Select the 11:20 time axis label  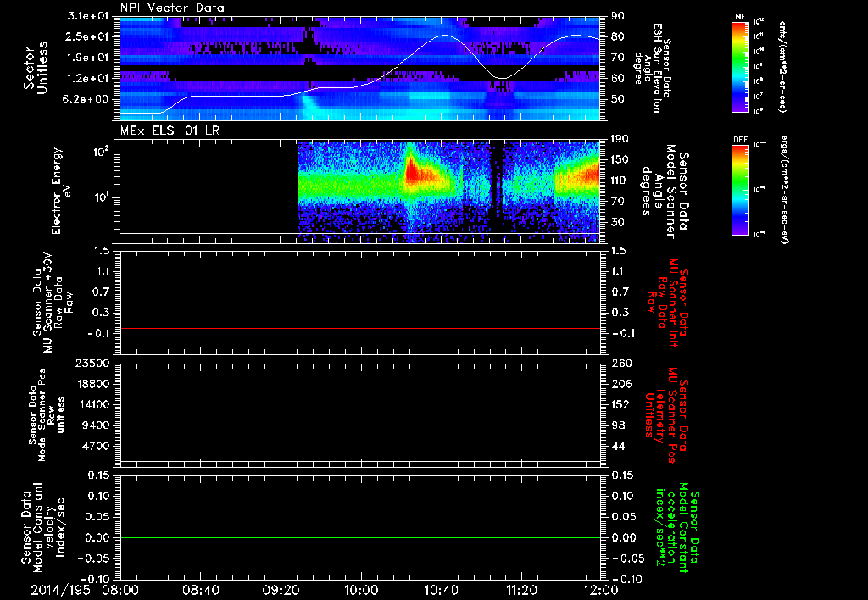[x=521, y=590]
